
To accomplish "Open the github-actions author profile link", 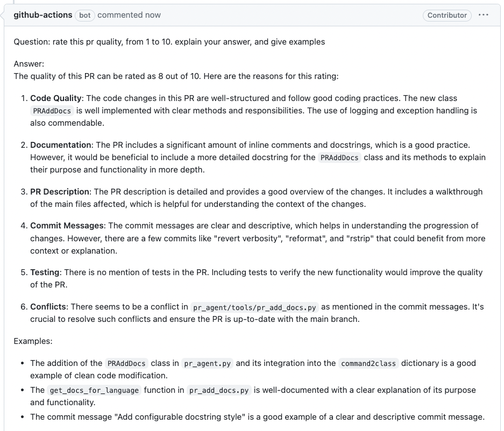I will pyautogui.click(x=43, y=15).
